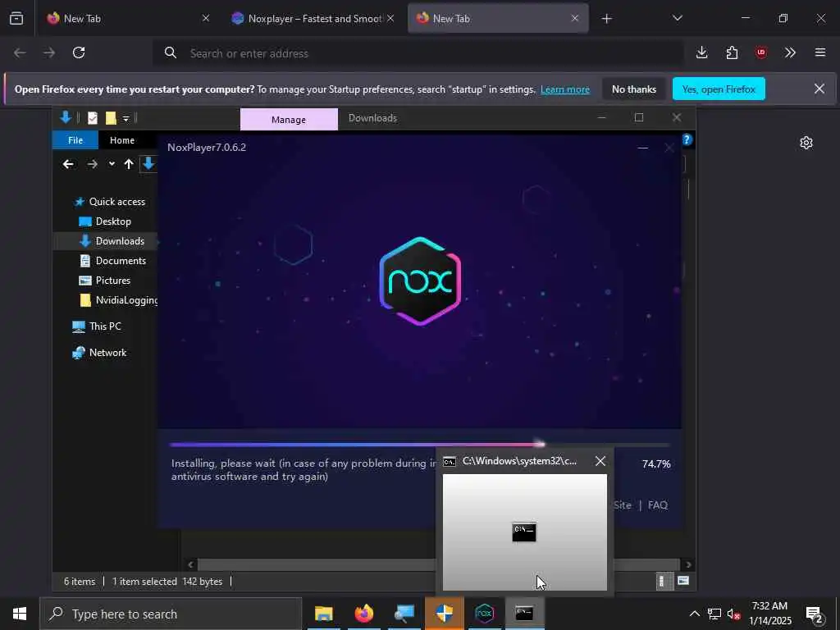The width and height of the screenshot is (840, 630).
Task: Open Firefox from the taskbar
Action: click(363, 614)
